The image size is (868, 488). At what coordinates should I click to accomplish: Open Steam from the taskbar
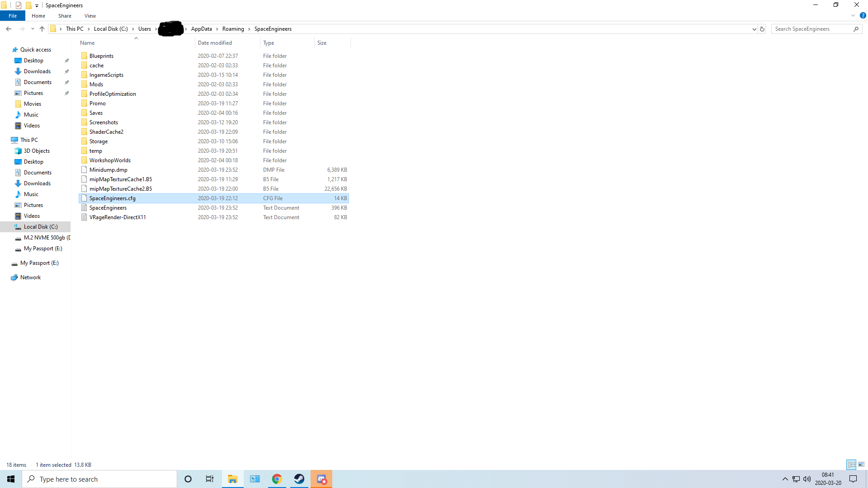coord(299,479)
